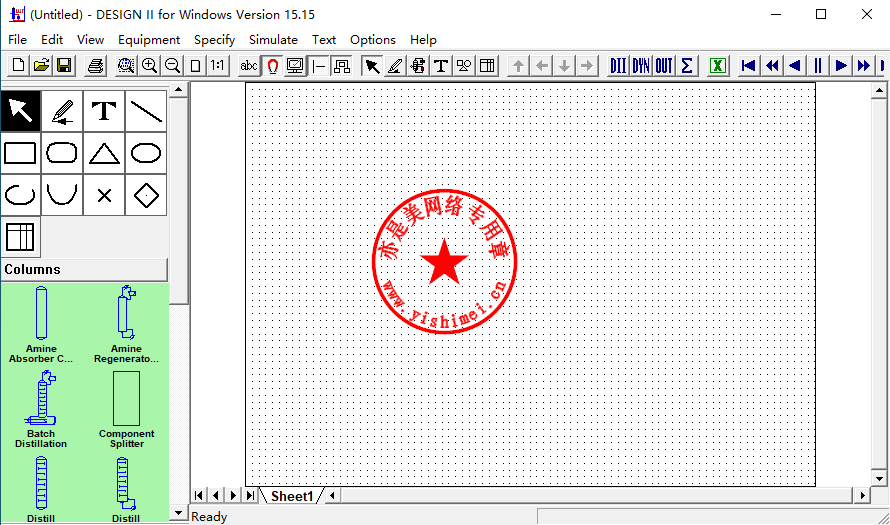Zoom in on the drawing
Viewport: 890px width, 525px height.
(x=149, y=66)
